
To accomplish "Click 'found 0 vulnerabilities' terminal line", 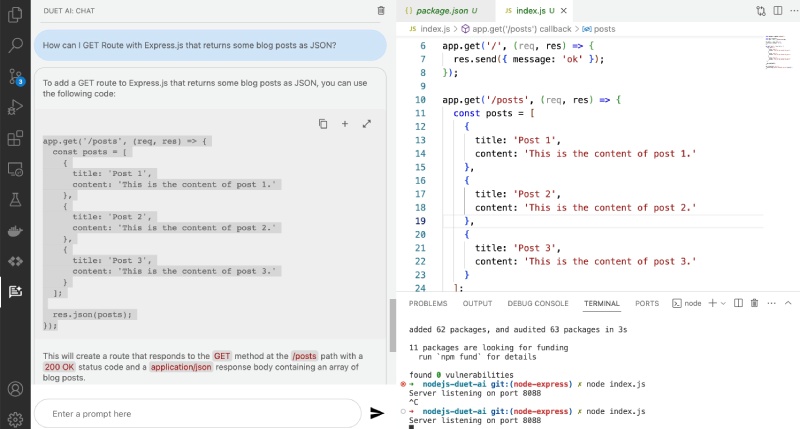I will (461, 375).
